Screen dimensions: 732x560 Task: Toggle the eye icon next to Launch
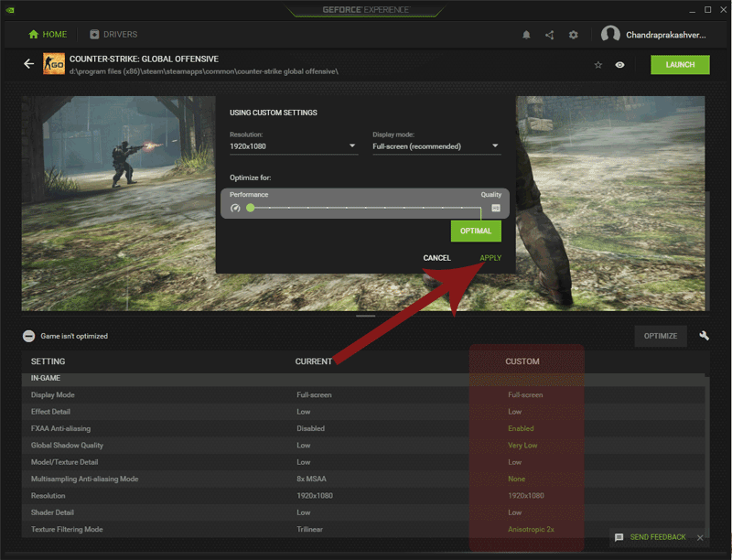[619, 65]
